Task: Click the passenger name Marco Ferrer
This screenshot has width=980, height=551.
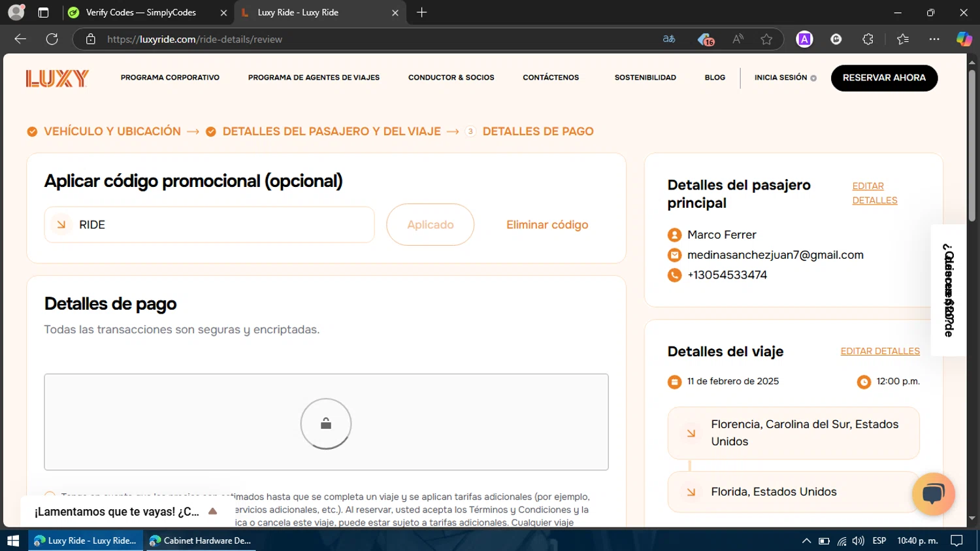Action: pos(721,235)
